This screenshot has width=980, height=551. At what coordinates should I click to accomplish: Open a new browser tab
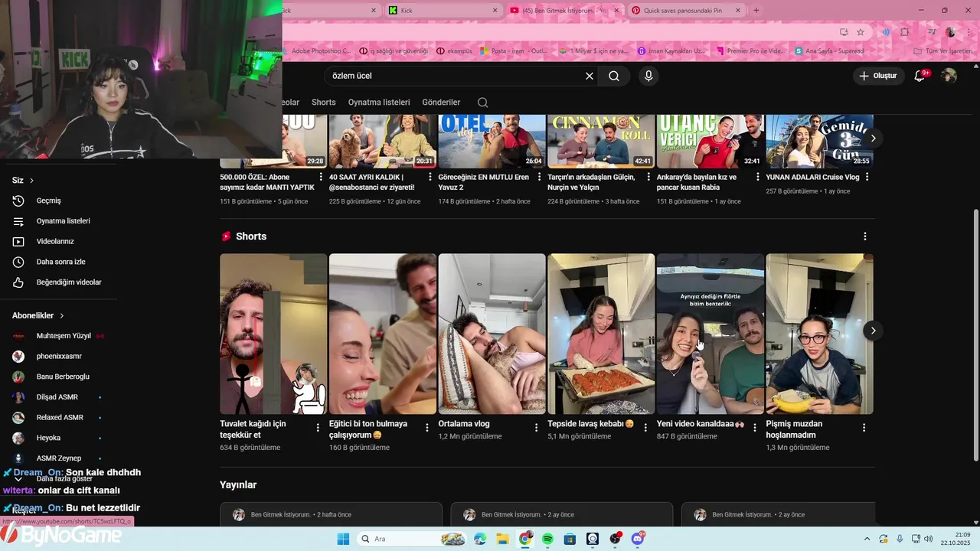(756, 10)
